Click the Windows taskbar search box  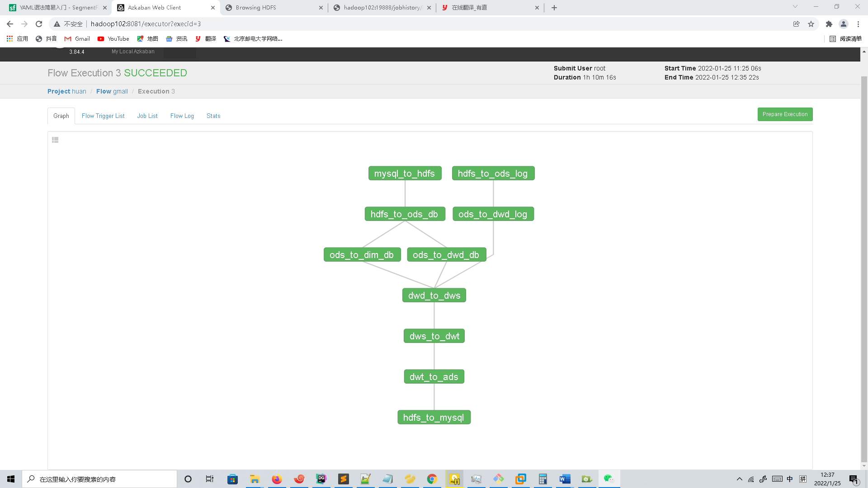pyautogui.click(x=99, y=479)
